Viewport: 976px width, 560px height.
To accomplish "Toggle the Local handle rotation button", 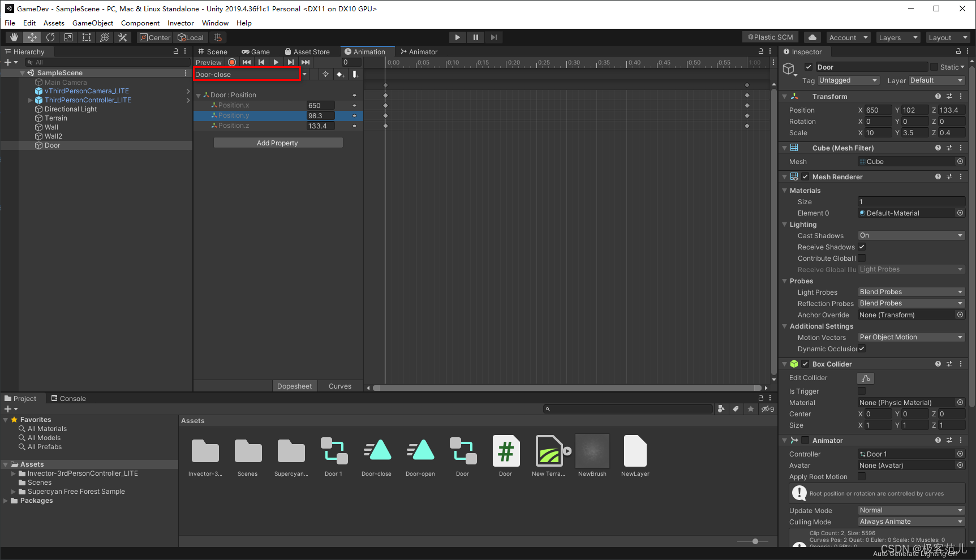I will (x=191, y=37).
